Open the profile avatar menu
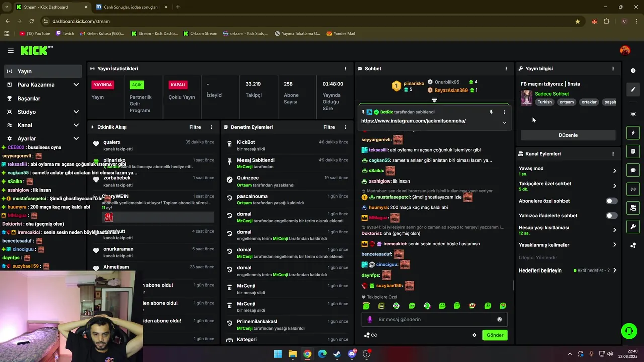Image resolution: width=644 pixels, height=362 pixels. [x=625, y=50]
